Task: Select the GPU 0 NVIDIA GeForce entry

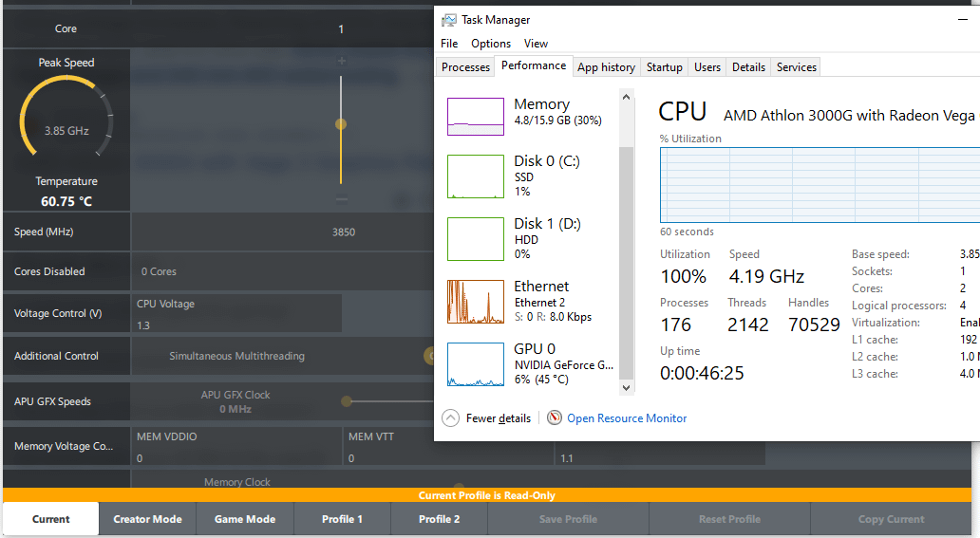Action: coord(531,364)
